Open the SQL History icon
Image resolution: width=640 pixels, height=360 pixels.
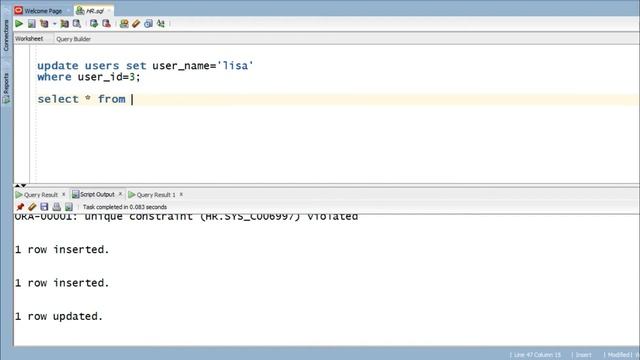(x=148, y=24)
